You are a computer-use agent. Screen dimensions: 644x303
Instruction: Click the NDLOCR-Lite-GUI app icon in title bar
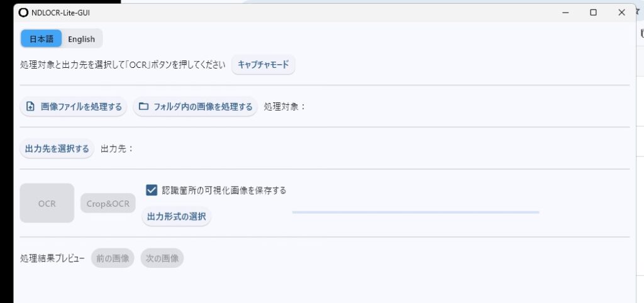[24, 12]
